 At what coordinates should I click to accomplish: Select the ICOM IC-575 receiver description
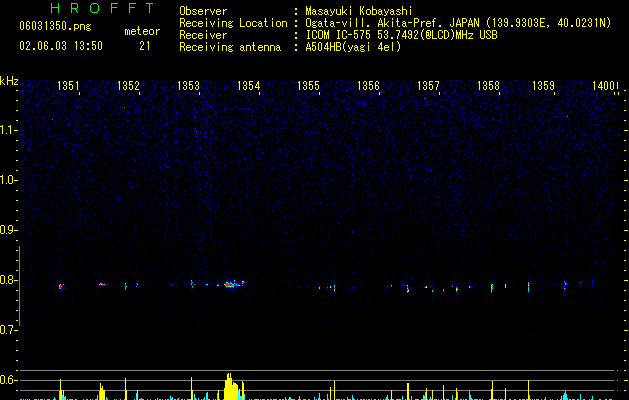tap(401, 35)
